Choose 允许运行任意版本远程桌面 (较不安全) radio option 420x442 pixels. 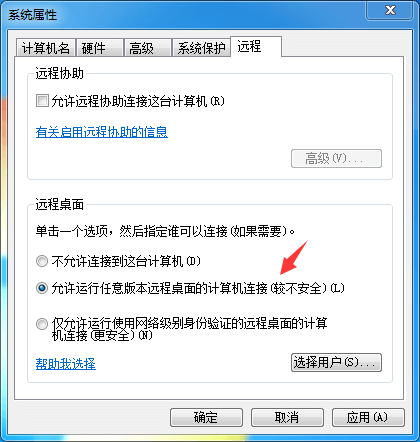coord(42,288)
